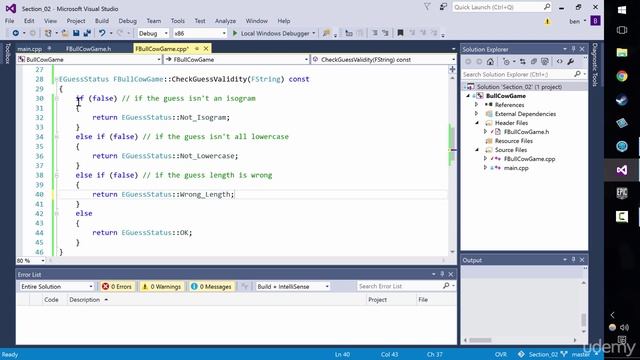Expand External Dependencies tree node
This screenshot has height=360, width=640.
[x=476, y=114]
